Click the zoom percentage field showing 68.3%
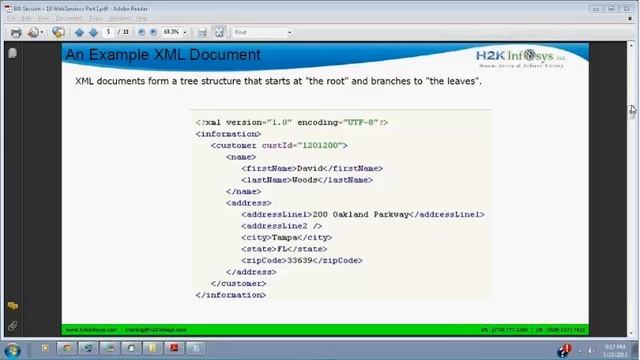Image resolution: width=640 pixels, height=360 pixels. point(171,32)
